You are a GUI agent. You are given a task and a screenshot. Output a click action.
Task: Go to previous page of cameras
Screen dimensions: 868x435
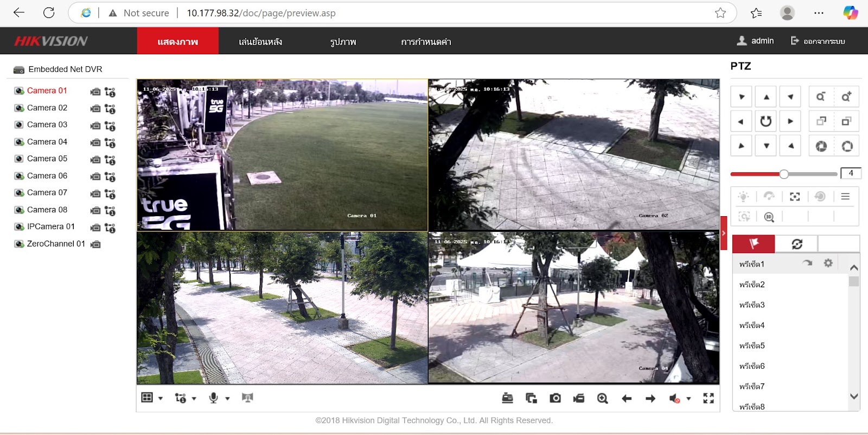tap(627, 399)
